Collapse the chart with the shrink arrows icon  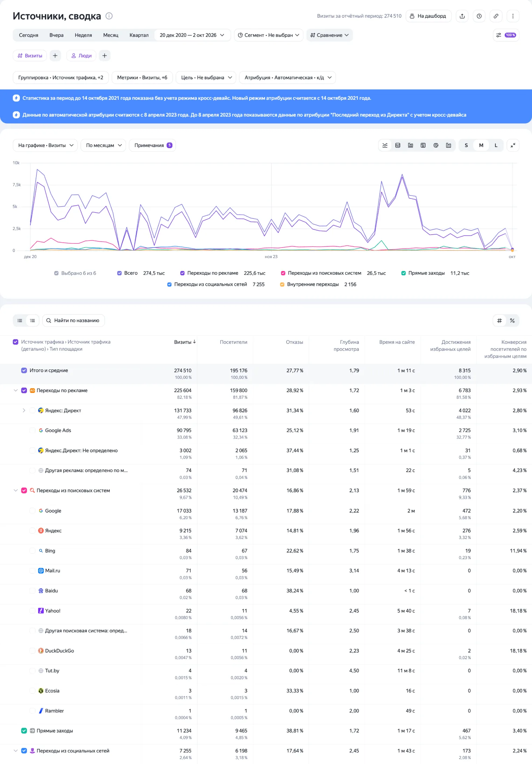coord(513,145)
